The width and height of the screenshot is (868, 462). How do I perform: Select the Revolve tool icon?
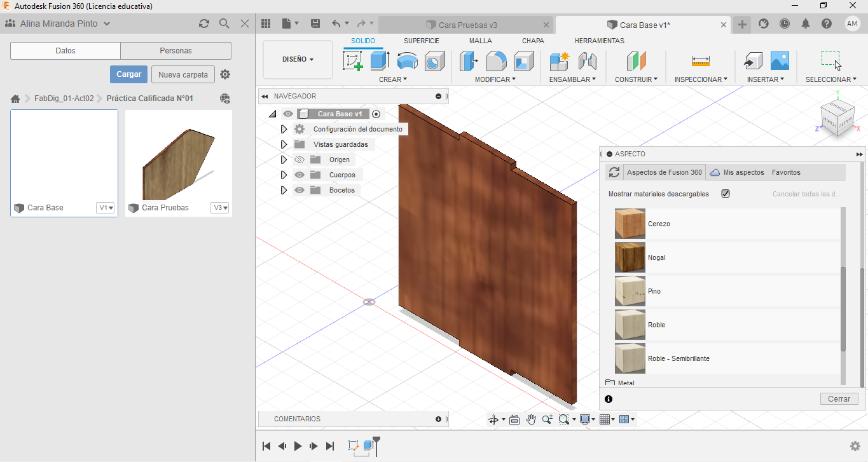pyautogui.click(x=407, y=61)
